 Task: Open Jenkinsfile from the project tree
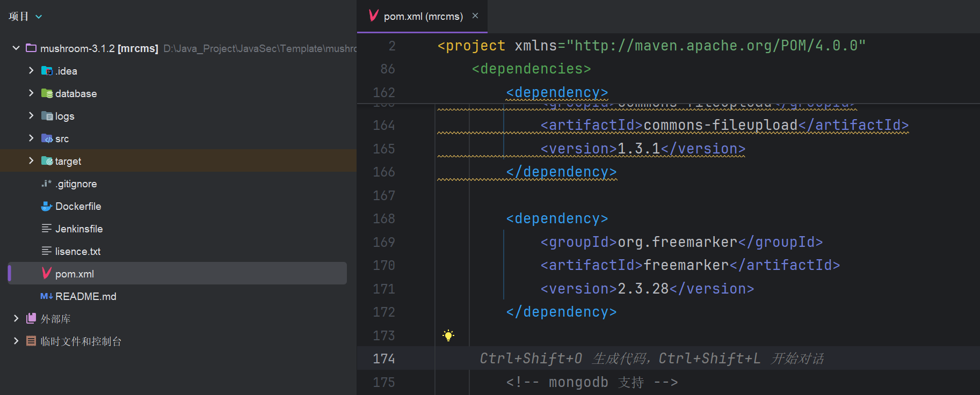[x=79, y=229]
